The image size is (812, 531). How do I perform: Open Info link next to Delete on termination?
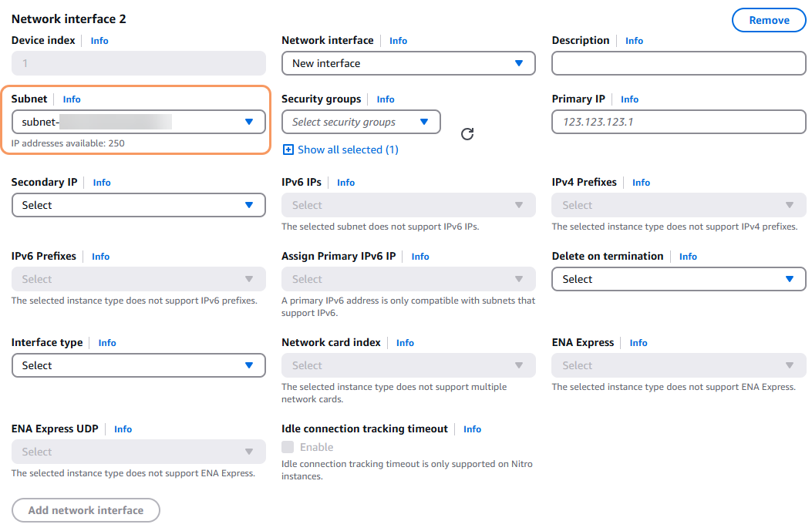[688, 257]
